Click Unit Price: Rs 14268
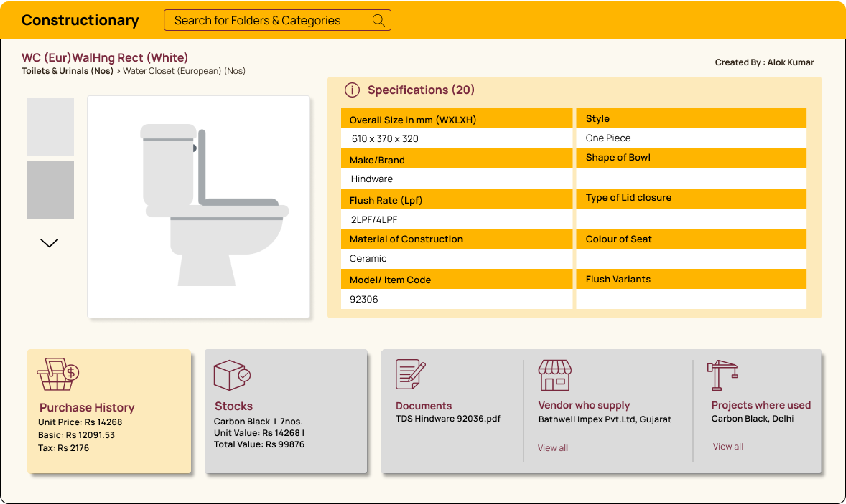Viewport: 846px width, 504px height. coord(80,422)
